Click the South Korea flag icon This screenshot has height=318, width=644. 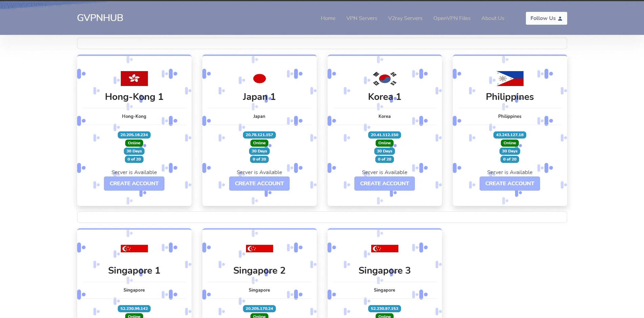click(384, 79)
